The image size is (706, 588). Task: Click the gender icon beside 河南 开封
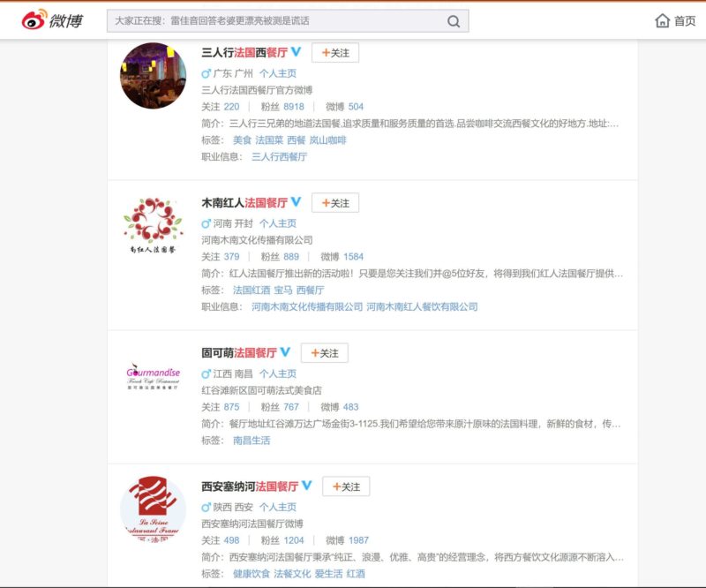coord(206,223)
